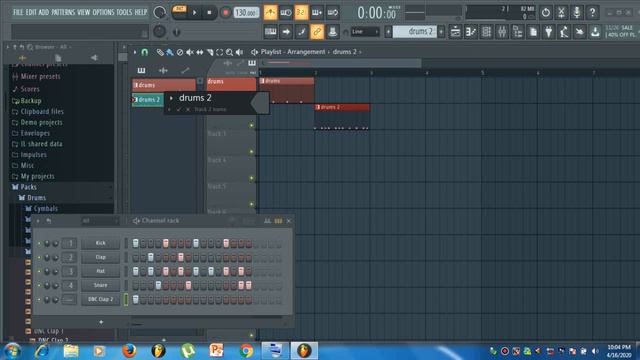Click the 130 tempo field
Image resolution: width=640 pixels, height=360 pixels.
246,13
